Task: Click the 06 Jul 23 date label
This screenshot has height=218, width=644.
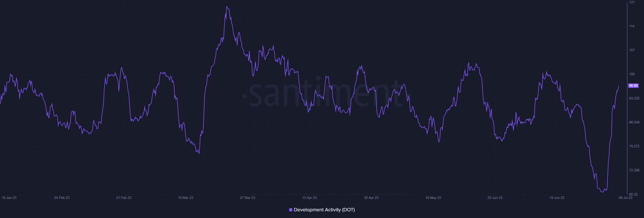Action: coord(625,198)
